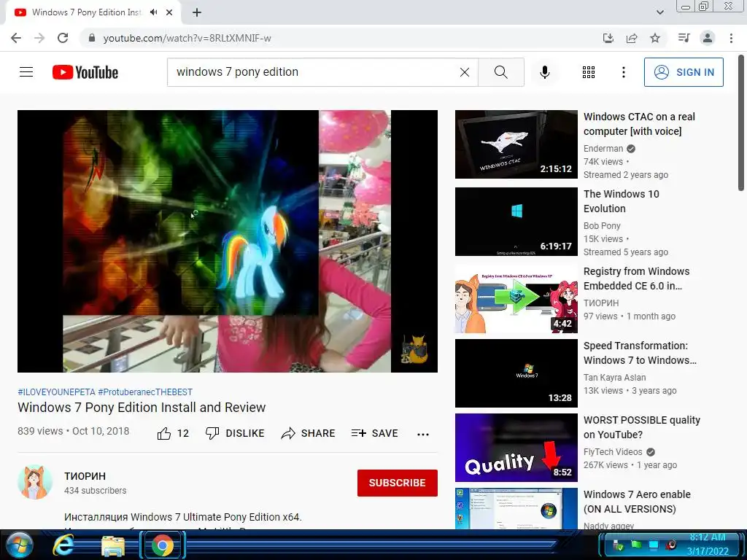Open Enderman channel name

click(603, 149)
